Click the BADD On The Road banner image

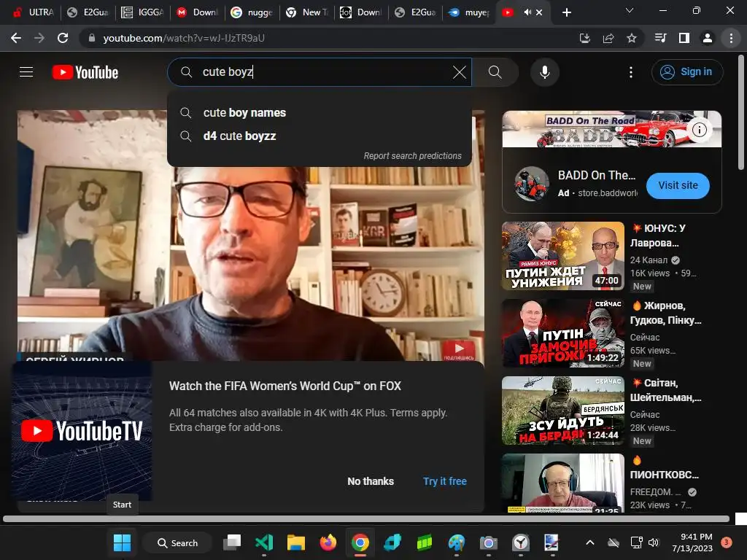(x=612, y=129)
